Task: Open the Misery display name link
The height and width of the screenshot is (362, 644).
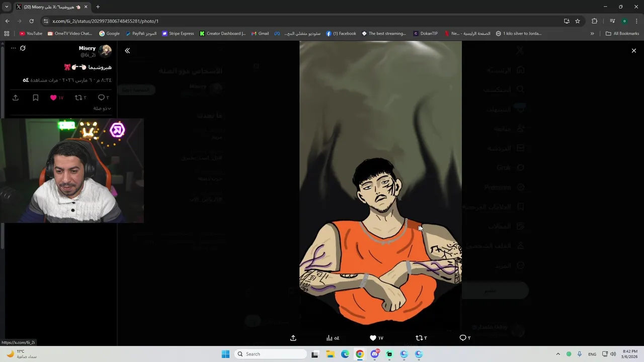Action: coord(87,48)
